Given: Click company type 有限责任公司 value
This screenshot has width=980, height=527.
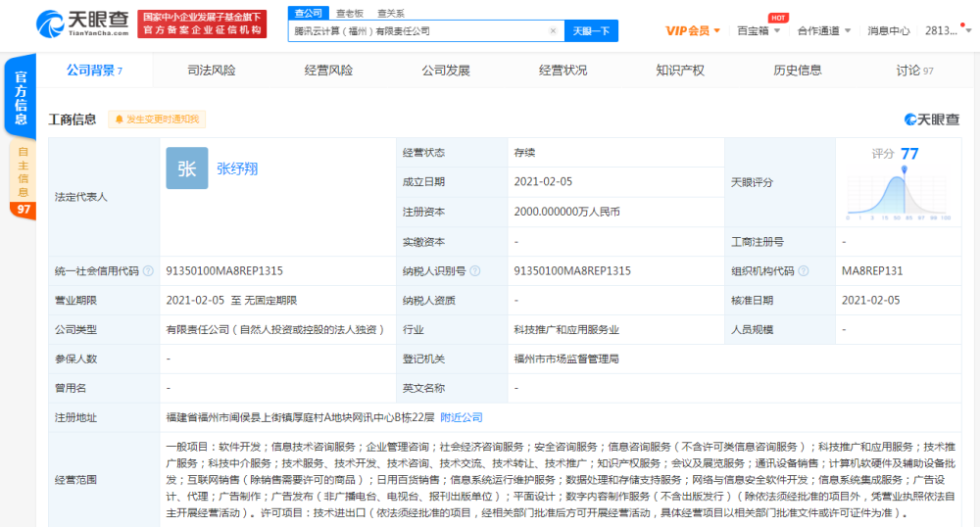Looking at the screenshot, I should (x=275, y=329).
